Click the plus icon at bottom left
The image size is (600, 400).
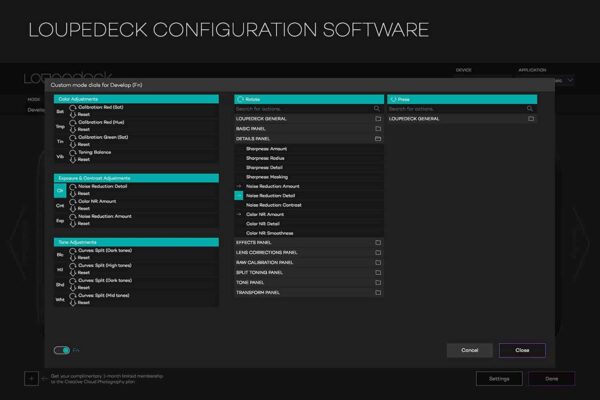31,379
